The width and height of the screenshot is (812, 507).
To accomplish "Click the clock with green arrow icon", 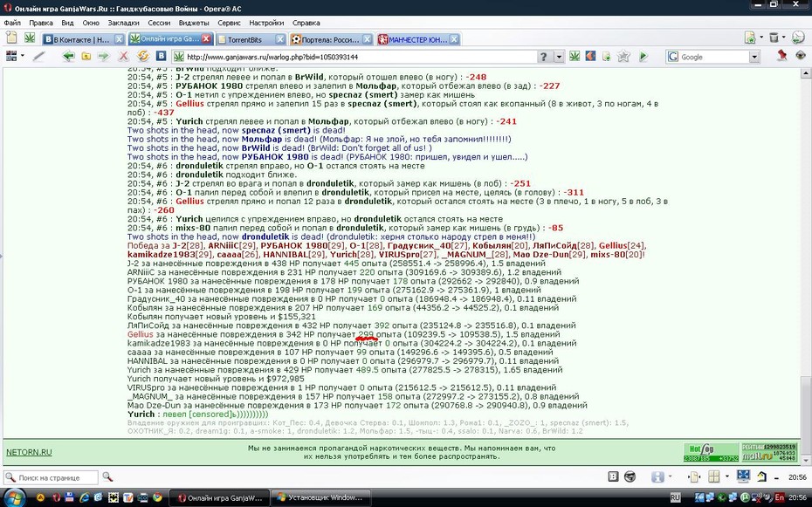I will tap(798, 38).
